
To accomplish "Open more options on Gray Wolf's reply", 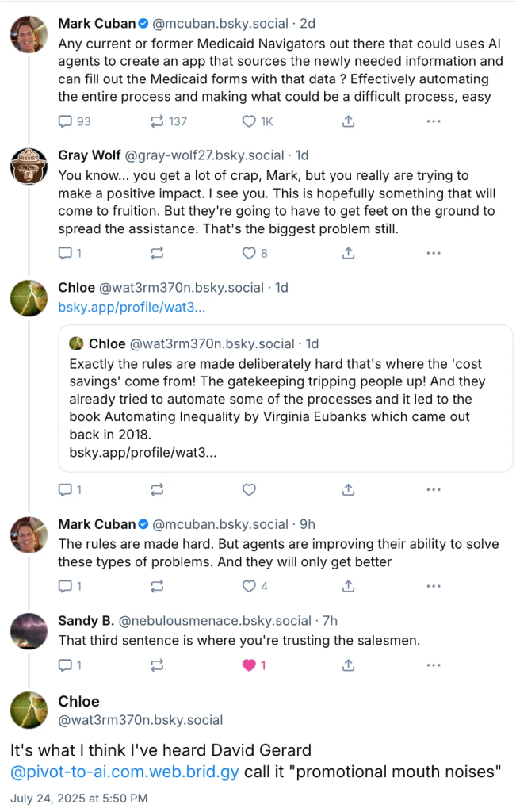I will pos(434,253).
